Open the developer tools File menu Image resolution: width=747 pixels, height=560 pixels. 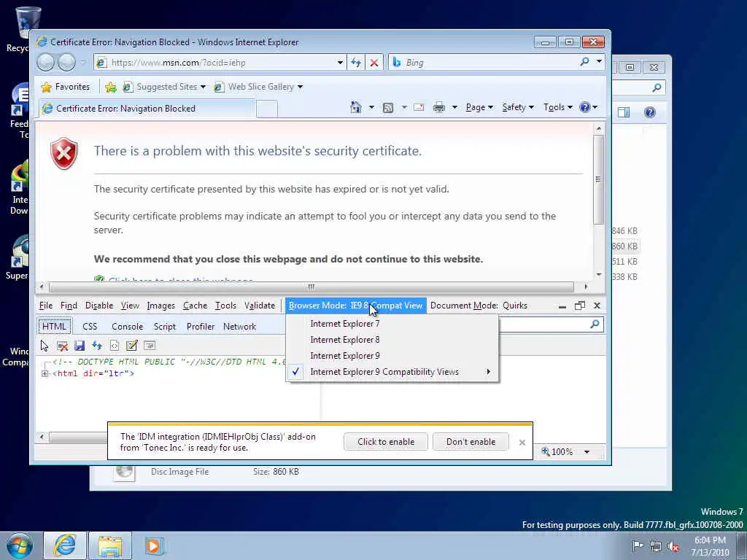point(46,306)
